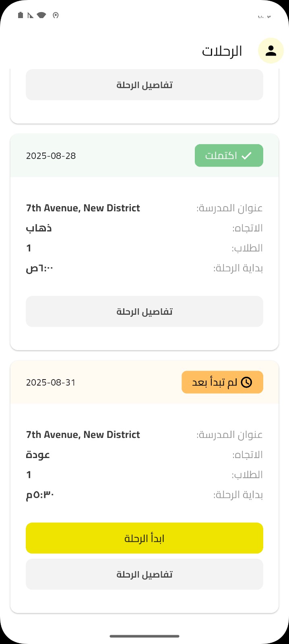Image resolution: width=289 pixels, height=644 pixels.
Task: Select the 2025-08-31 trip date
Action: click(x=51, y=382)
